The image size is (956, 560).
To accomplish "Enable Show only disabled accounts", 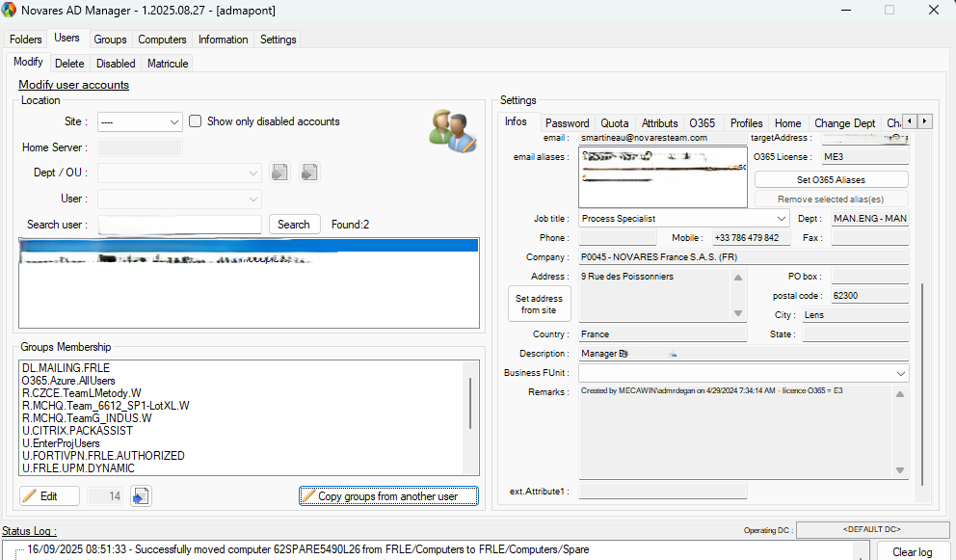I will click(196, 121).
